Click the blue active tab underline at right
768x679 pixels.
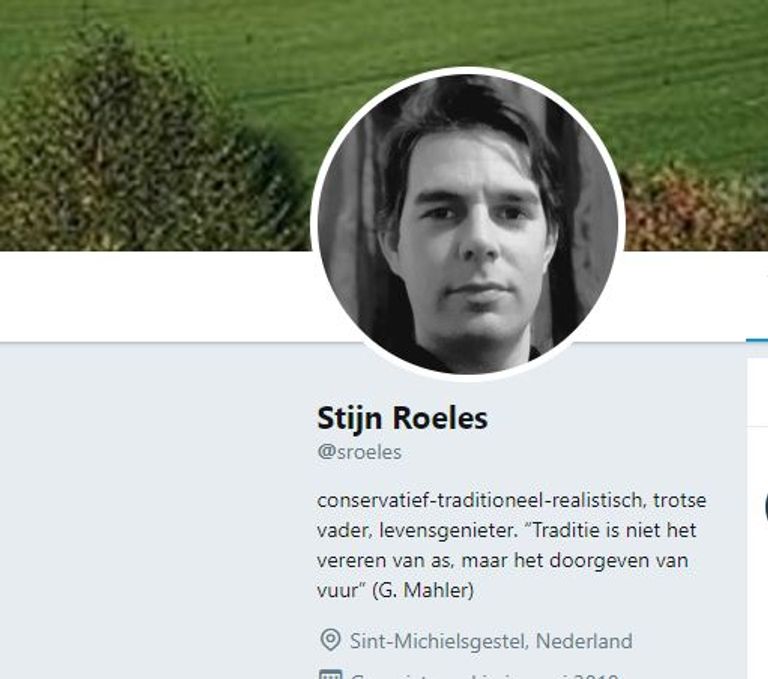tap(757, 341)
